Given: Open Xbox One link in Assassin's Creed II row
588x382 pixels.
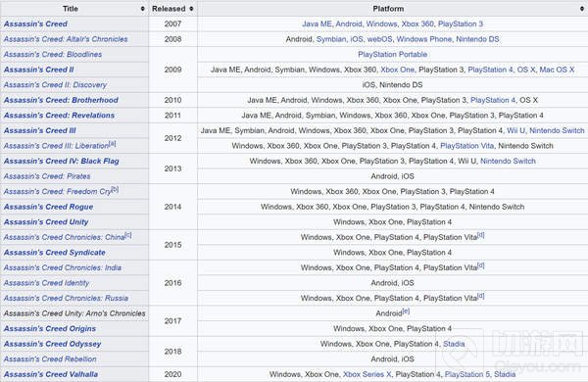Looking at the screenshot, I should 398,70.
